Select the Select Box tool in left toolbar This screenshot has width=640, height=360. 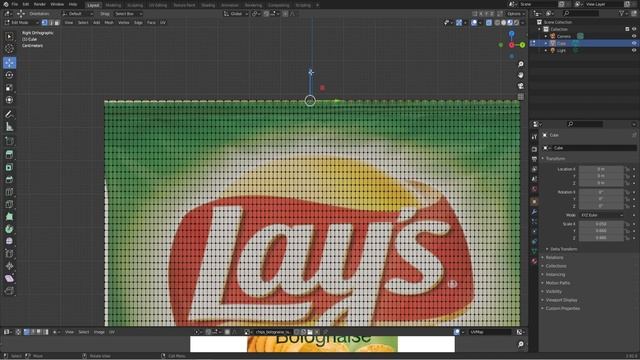(x=9, y=37)
